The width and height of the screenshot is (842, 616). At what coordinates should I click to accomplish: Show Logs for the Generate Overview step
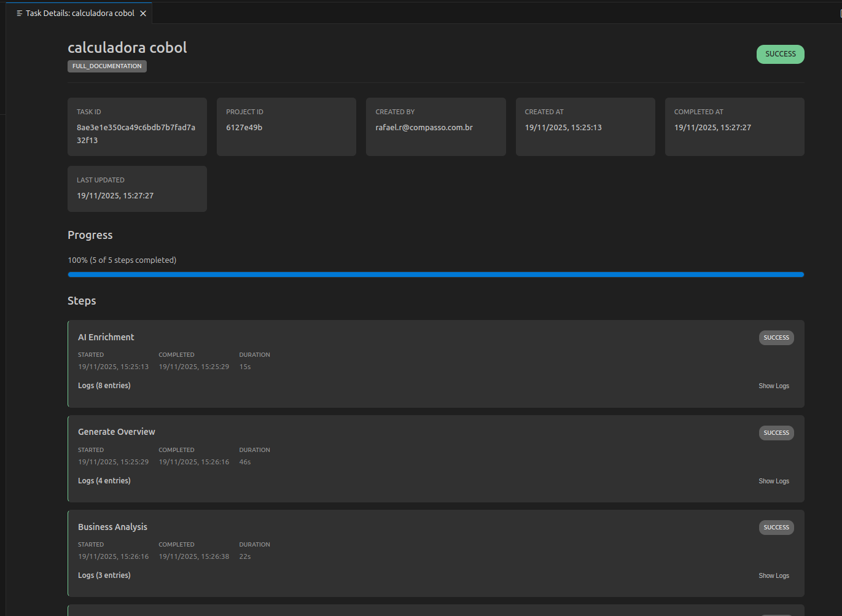(773, 481)
